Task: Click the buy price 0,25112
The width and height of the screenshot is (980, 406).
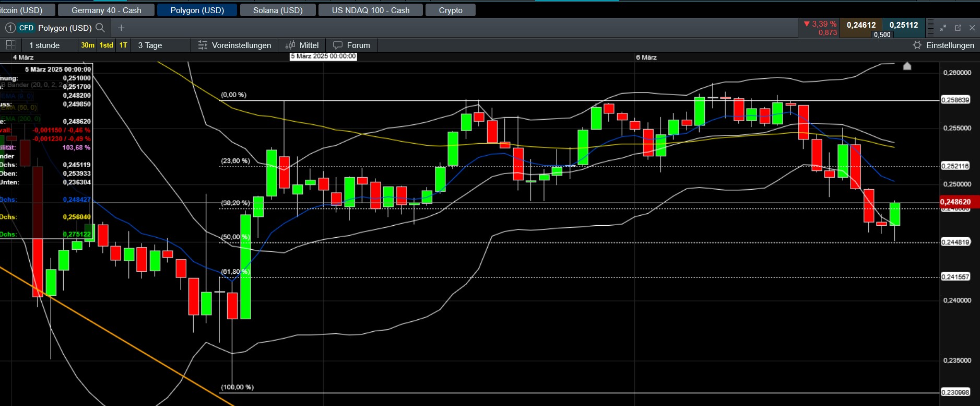Action: 903,25
